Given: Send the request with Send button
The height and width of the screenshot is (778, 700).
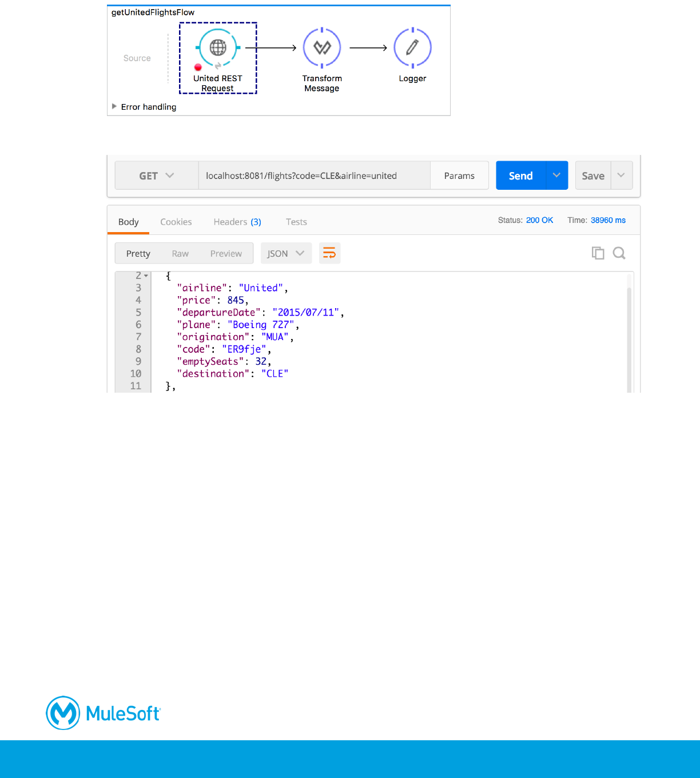Looking at the screenshot, I should 521,175.
